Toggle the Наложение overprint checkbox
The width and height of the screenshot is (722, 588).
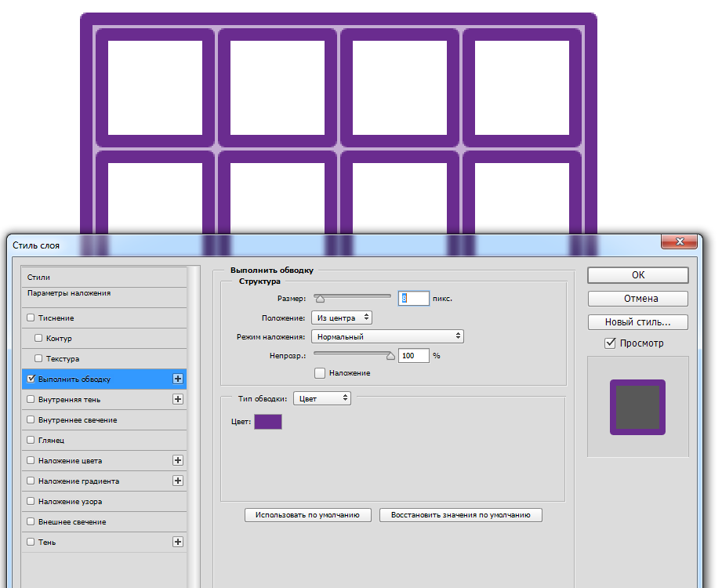click(320, 373)
